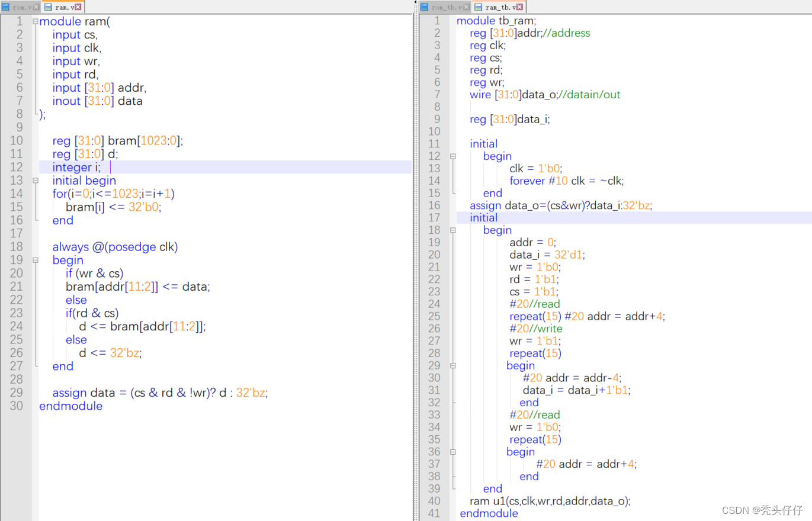Click 'd <= 32'bz;' line
Viewport: 812px width, 521px height.
tap(110, 353)
